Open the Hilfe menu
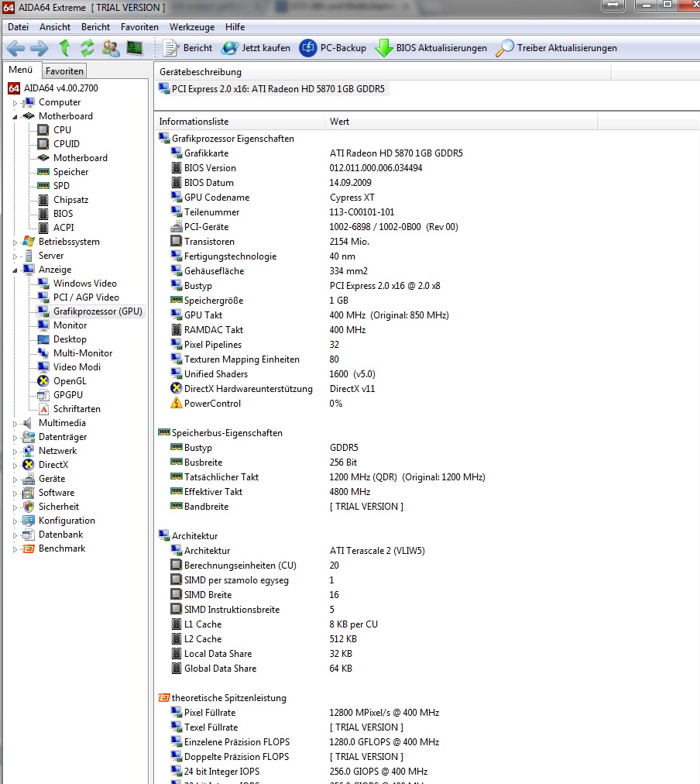Screen dimensions: 700x784 coord(235,27)
